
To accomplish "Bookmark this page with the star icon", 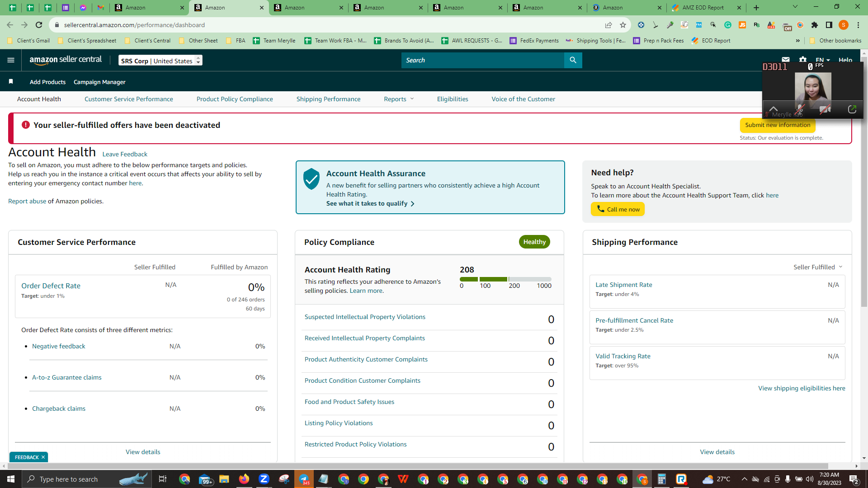I will [623, 25].
